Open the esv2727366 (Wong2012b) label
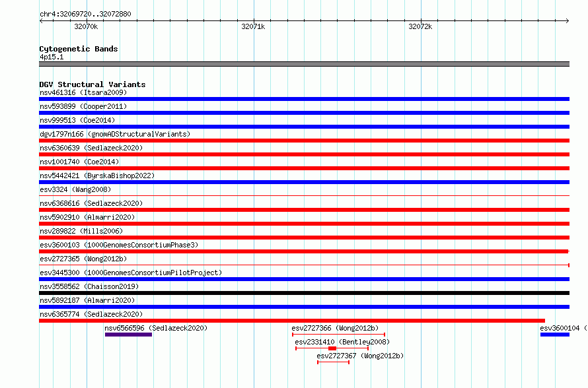588x388 pixels. click(335, 328)
